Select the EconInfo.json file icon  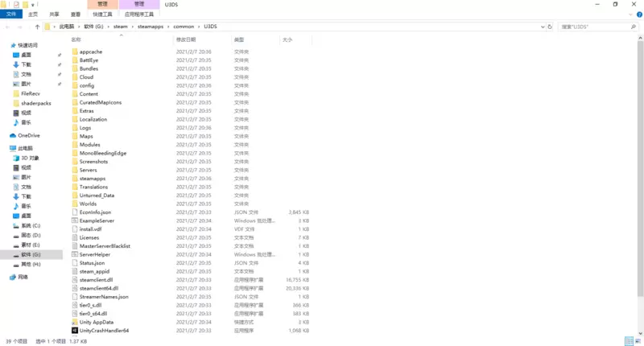pos(75,212)
